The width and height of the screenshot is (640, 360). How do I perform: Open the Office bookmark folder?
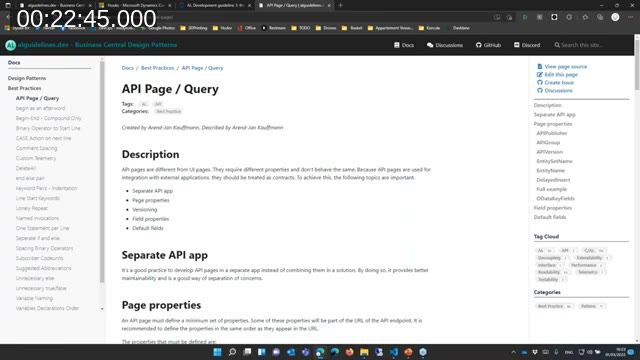point(247,28)
